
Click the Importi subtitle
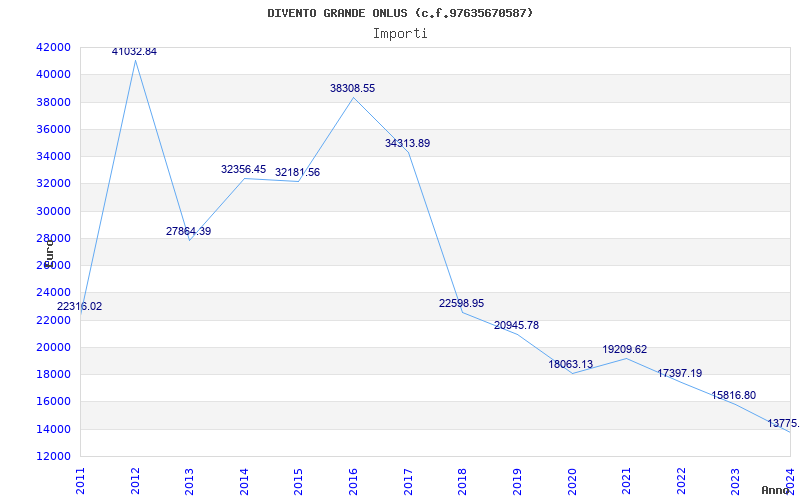click(x=400, y=34)
